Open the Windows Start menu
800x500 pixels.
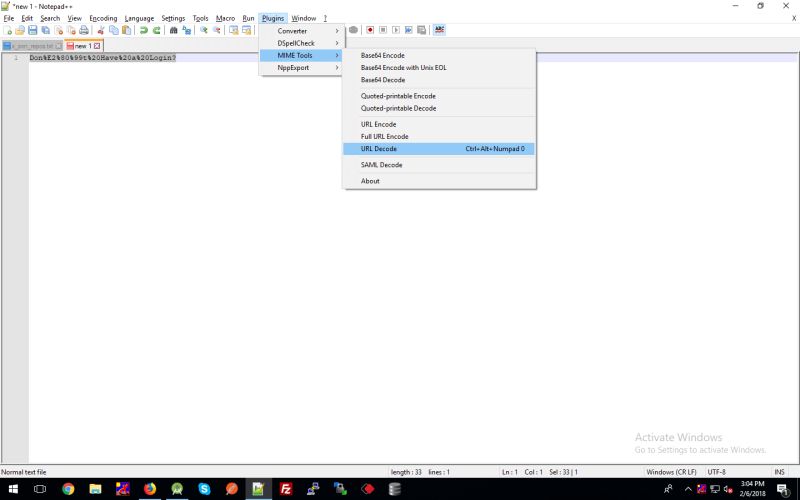tap(13, 489)
